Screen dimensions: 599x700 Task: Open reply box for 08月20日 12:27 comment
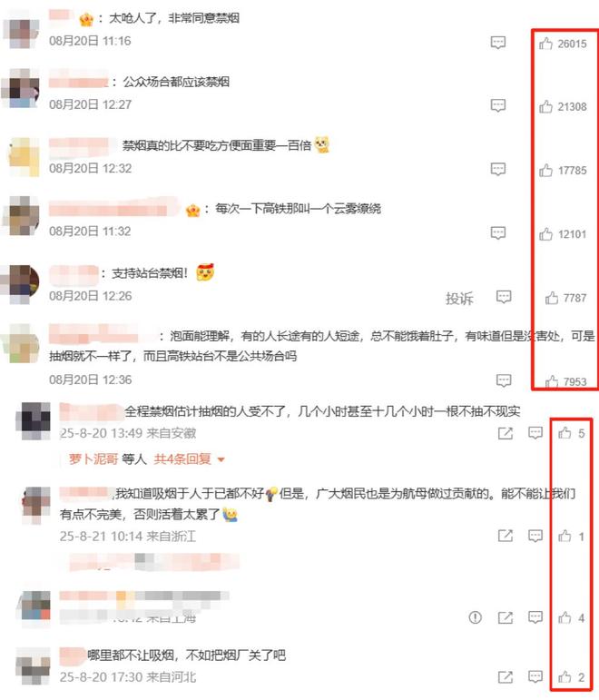click(x=498, y=106)
